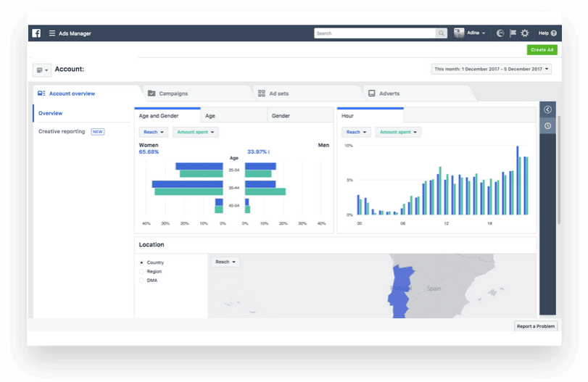Open Amount spent dropdown in Age and Gender panel

195,132
